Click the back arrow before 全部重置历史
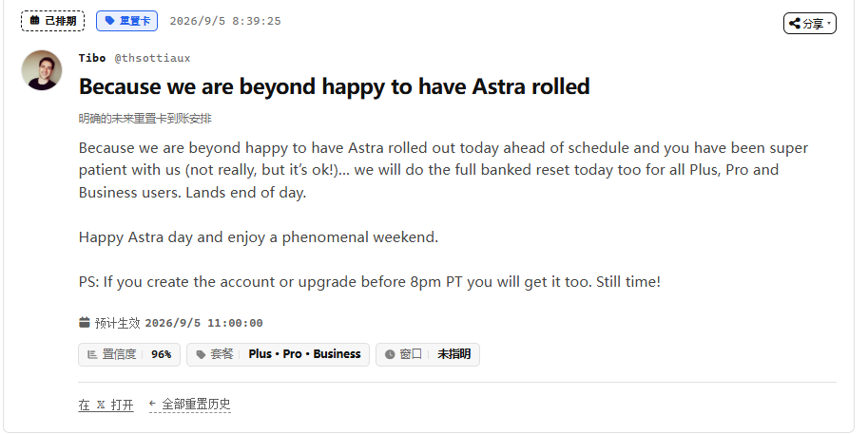This screenshot has width=868, height=434. 153,404
